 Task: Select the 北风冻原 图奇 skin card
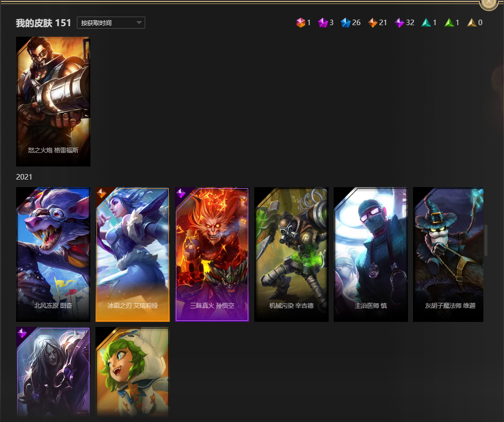click(53, 255)
